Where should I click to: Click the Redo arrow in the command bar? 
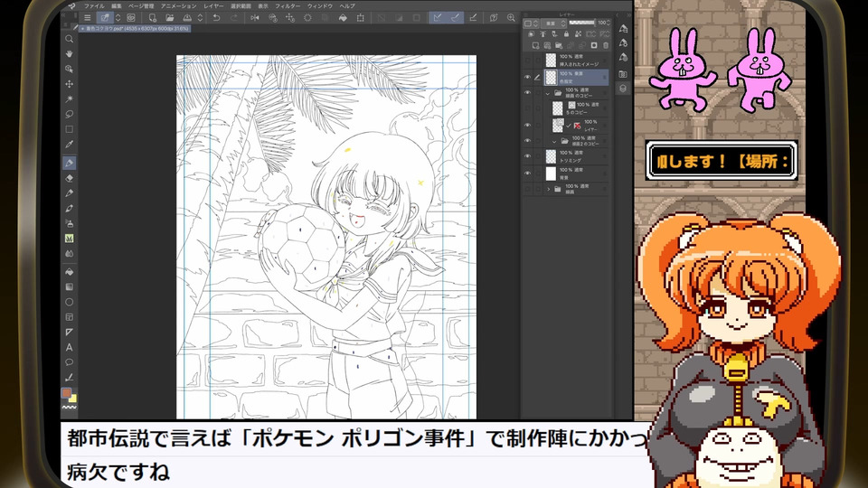coord(233,18)
